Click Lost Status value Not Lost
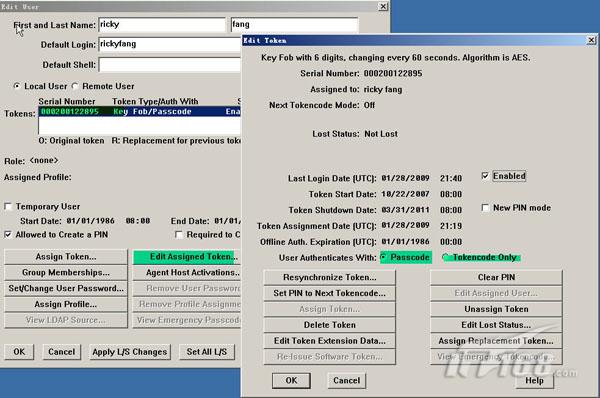600x398 pixels. 381,134
